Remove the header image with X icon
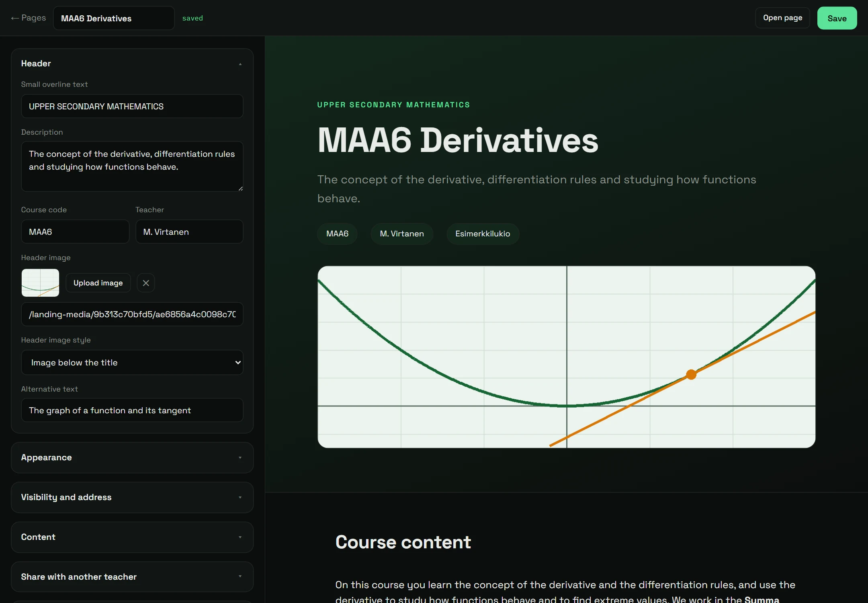868x603 pixels. [146, 283]
